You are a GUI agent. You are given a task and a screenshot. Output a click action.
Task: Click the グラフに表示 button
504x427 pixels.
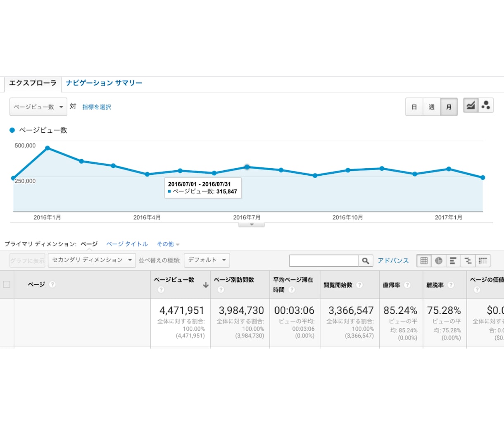pyautogui.click(x=27, y=260)
